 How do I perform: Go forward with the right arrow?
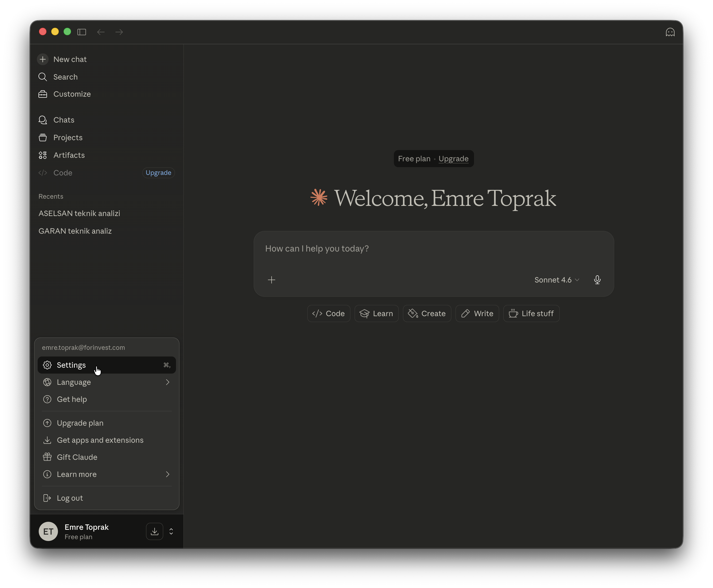click(119, 32)
